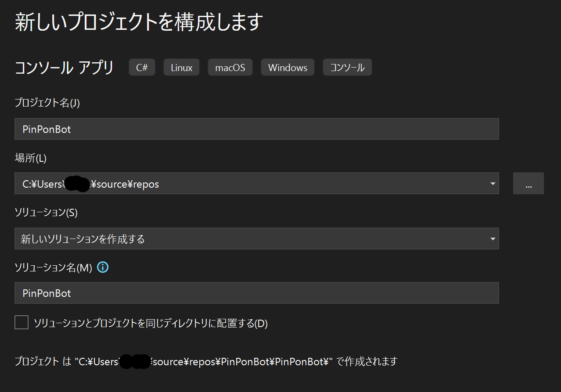Image resolution: width=561 pixels, height=392 pixels.
Task: Click the コンソール アプリ template title
Action: pyautogui.click(x=64, y=68)
